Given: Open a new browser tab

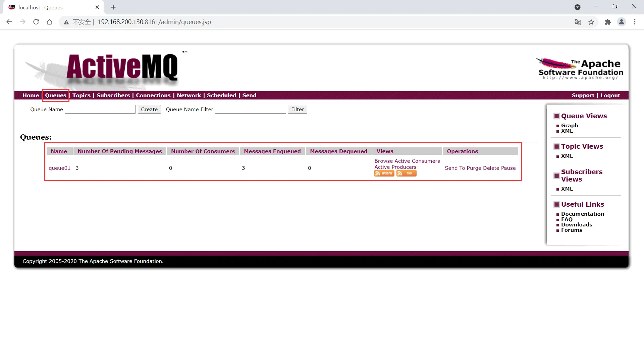Looking at the screenshot, I should coord(113,7).
